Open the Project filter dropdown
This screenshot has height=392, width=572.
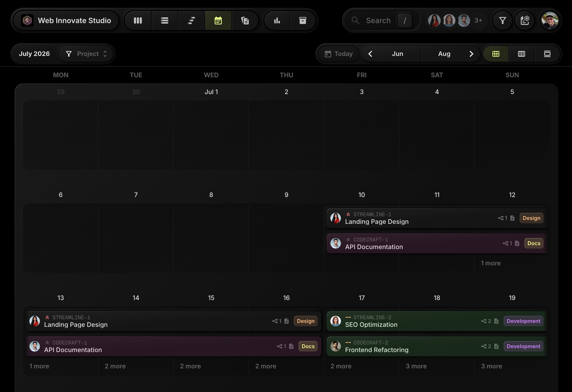pyautogui.click(x=86, y=54)
